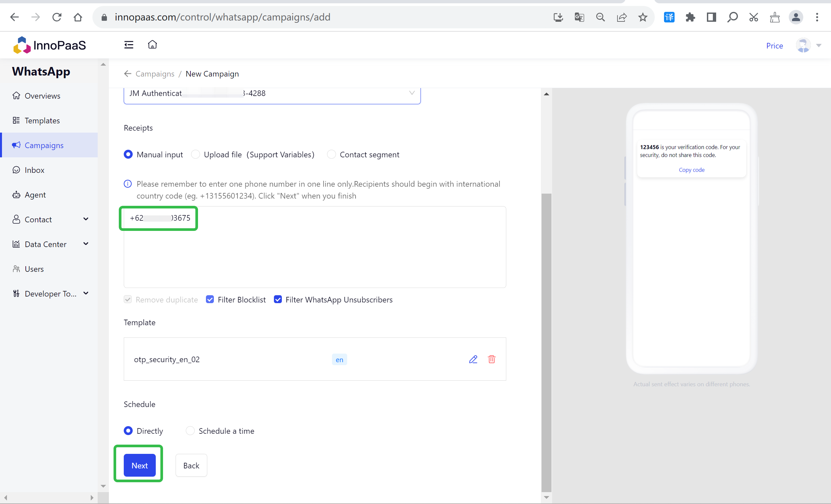This screenshot has width=831, height=504.
Task: Bookmark page with the star icon
Action: (x=643, y=17)
